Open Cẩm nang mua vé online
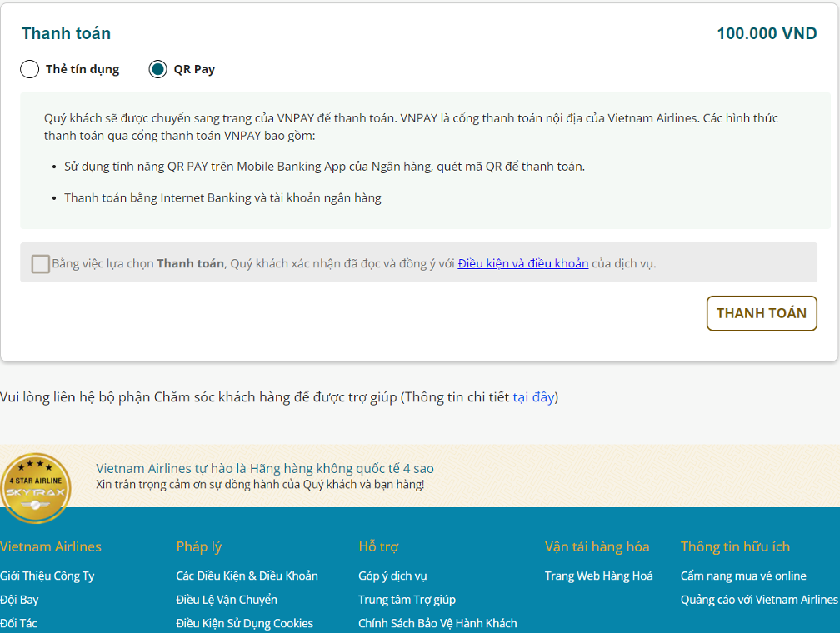840x633 pixels. tap(743, 576)
